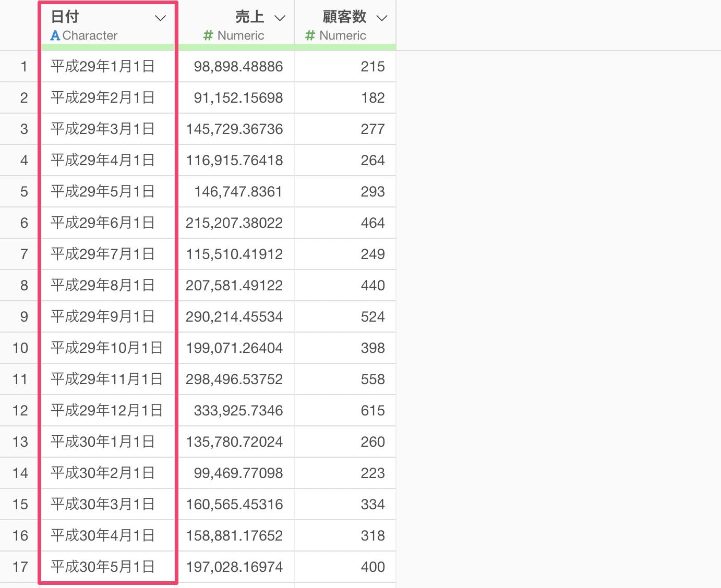
Task: Click sales value 290,214.45534
Action: [x=235, y=317]
